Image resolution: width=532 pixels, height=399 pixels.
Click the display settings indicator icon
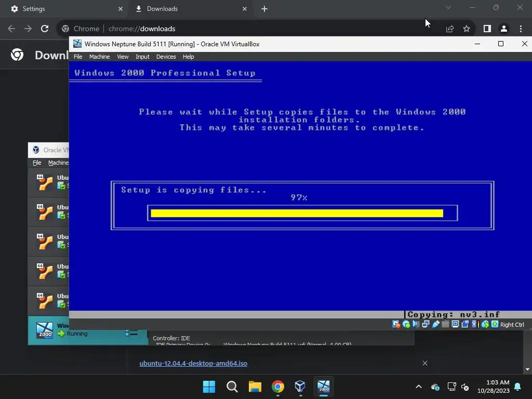click(455, 324)
